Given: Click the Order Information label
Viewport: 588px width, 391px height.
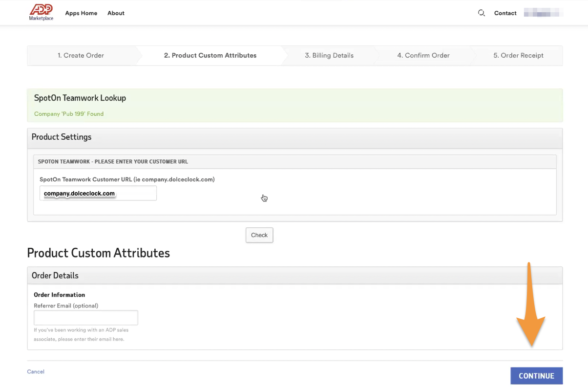Looking at the screenshot, I should [x=59, y=295].
